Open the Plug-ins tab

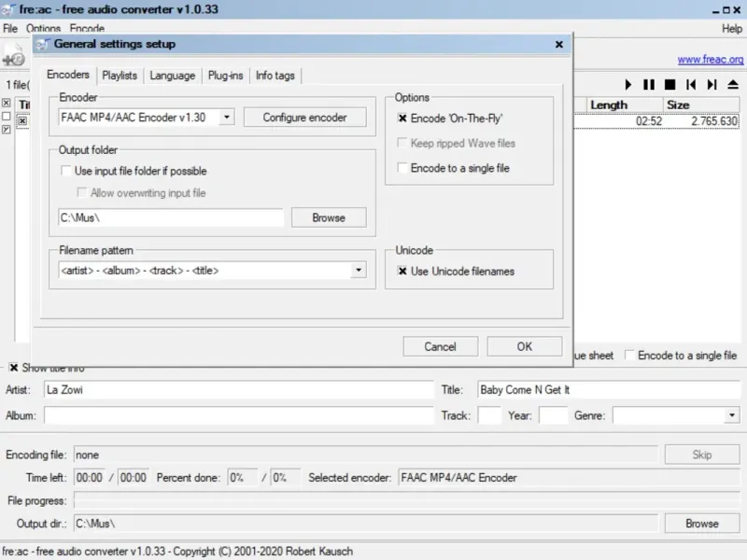[x=225, y=76]
